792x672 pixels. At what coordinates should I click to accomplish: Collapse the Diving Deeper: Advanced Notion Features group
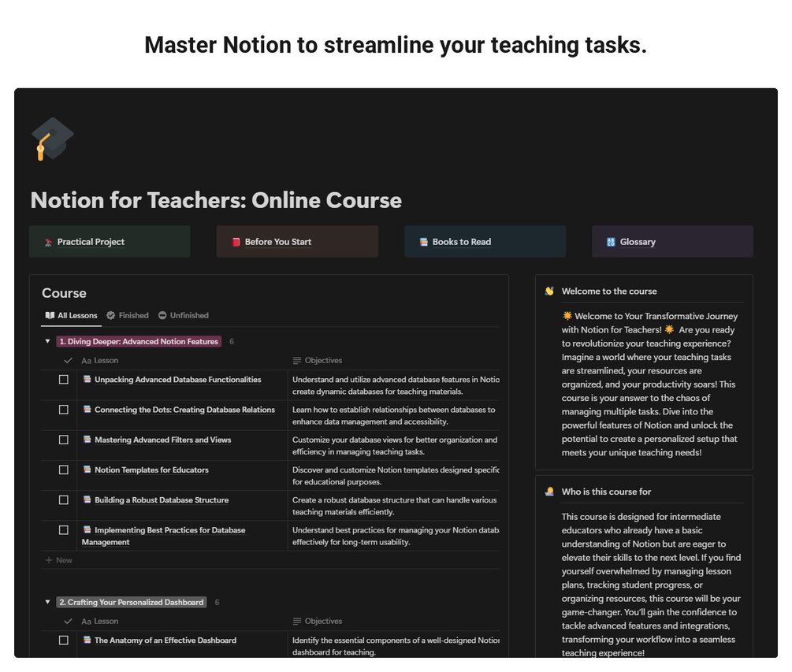coord(47,342)
